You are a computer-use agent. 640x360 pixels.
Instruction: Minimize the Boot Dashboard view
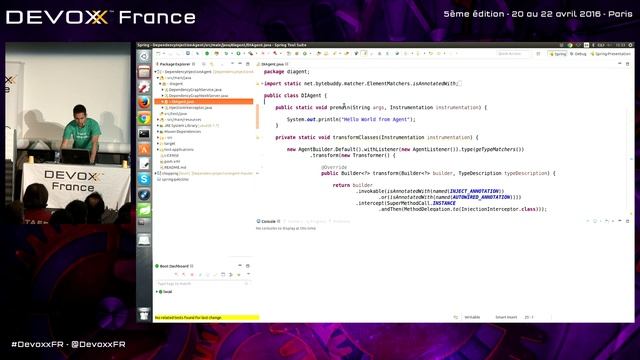[240, 266]
